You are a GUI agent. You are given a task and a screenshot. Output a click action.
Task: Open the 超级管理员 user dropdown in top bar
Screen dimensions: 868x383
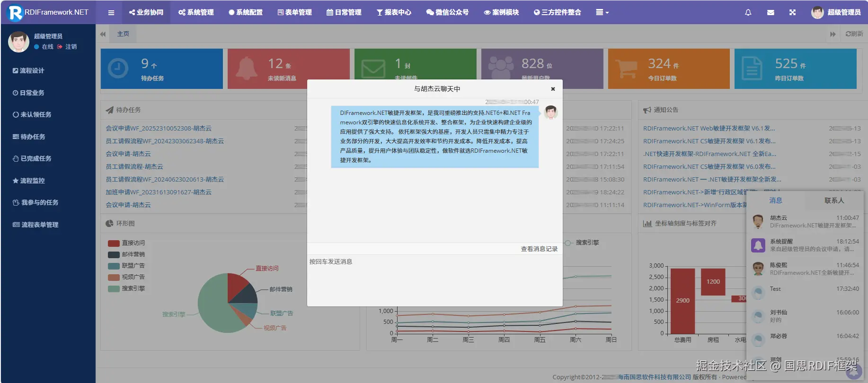836,12
